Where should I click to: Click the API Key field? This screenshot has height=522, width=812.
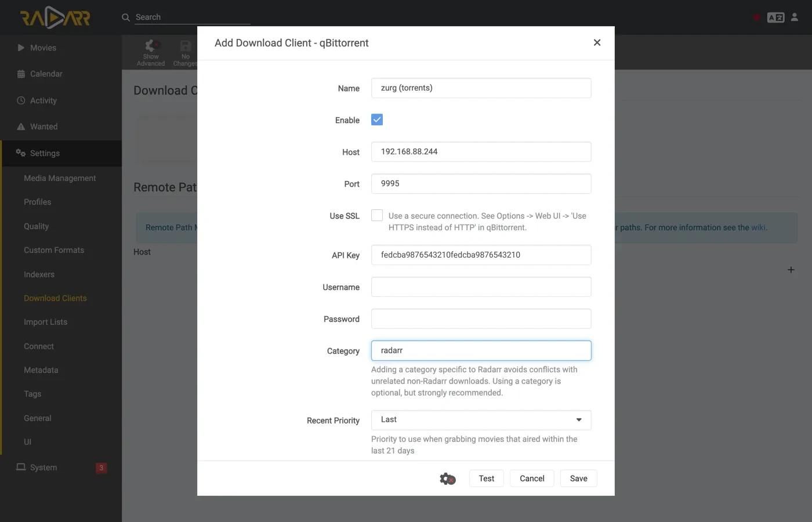coord(481,255)
